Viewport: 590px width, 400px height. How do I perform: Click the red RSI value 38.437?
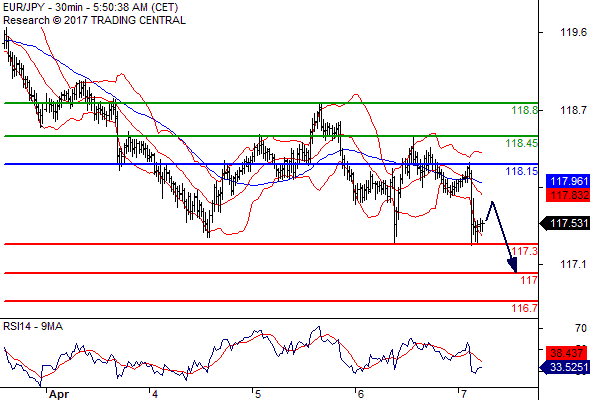566,353
